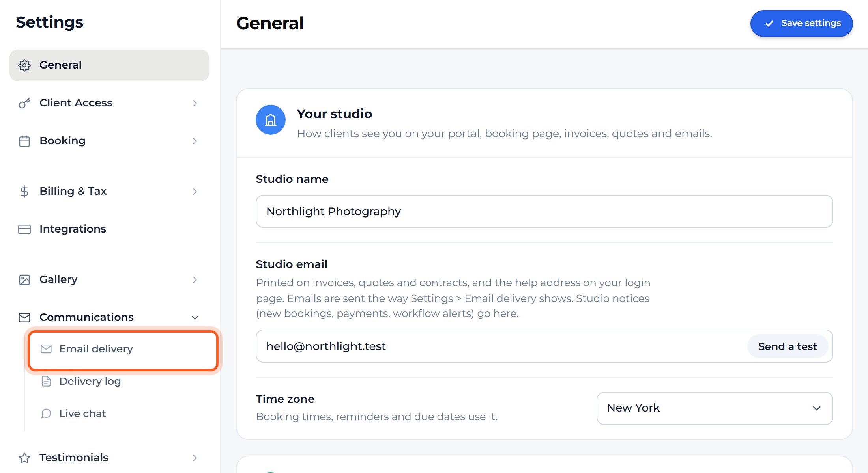Click the Studio email label
868x473 pixels.
pyautogui.click(x=292, y=264)
